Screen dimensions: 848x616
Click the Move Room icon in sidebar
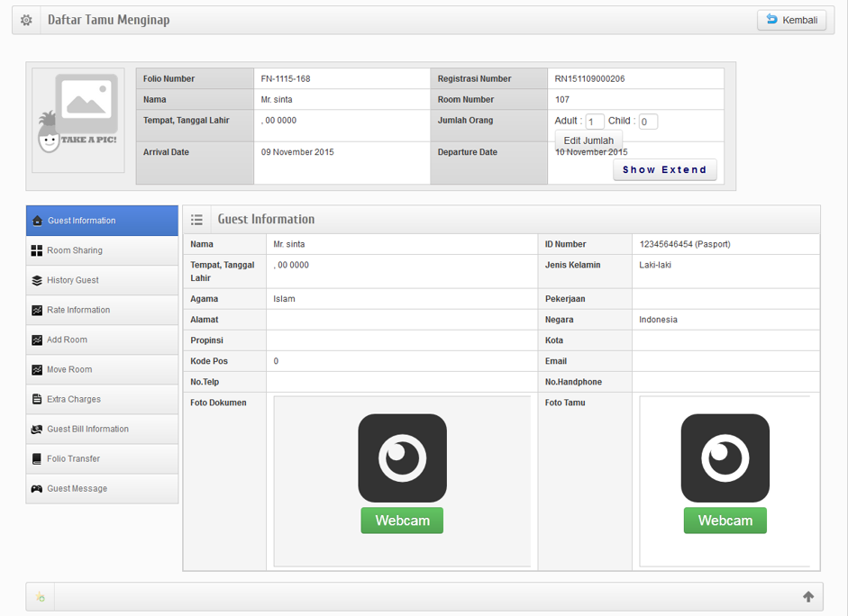click(37, 370)
